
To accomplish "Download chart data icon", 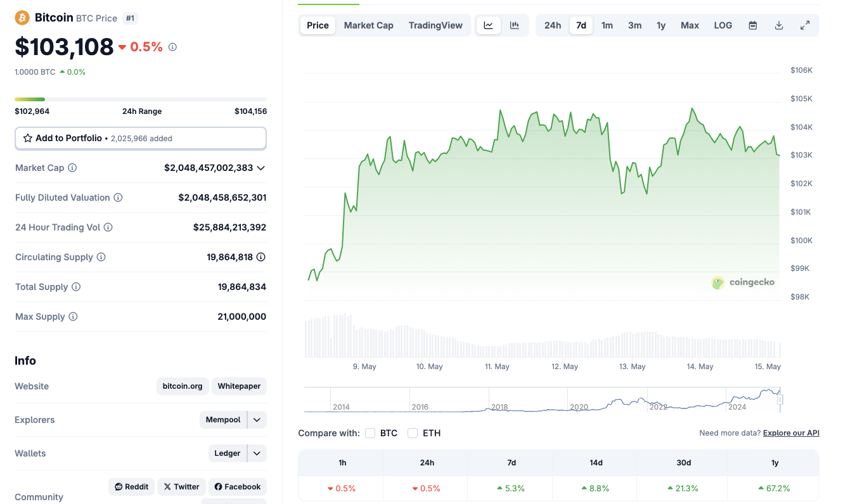I will pos(779,25).
